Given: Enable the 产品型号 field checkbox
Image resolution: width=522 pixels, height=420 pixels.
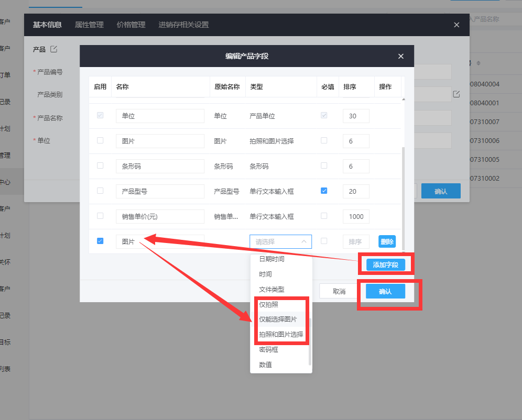Looking at the screenshot, I should (100, 191).
